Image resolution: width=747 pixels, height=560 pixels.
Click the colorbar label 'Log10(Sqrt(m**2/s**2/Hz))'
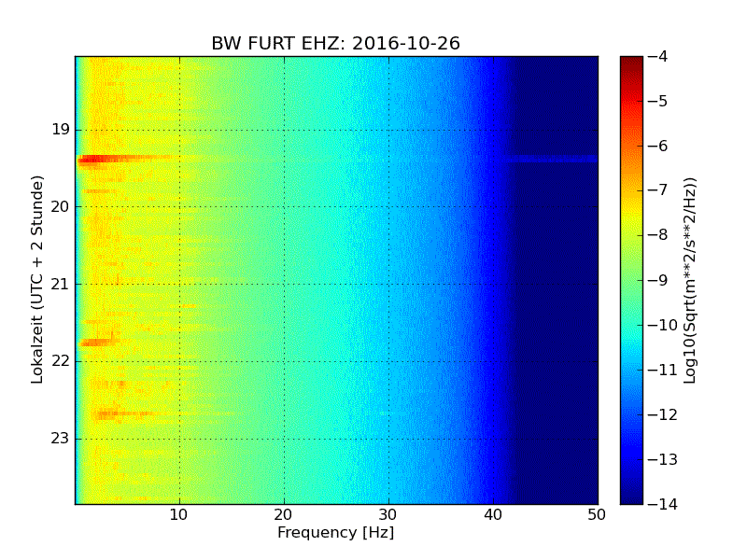[690, 281]
